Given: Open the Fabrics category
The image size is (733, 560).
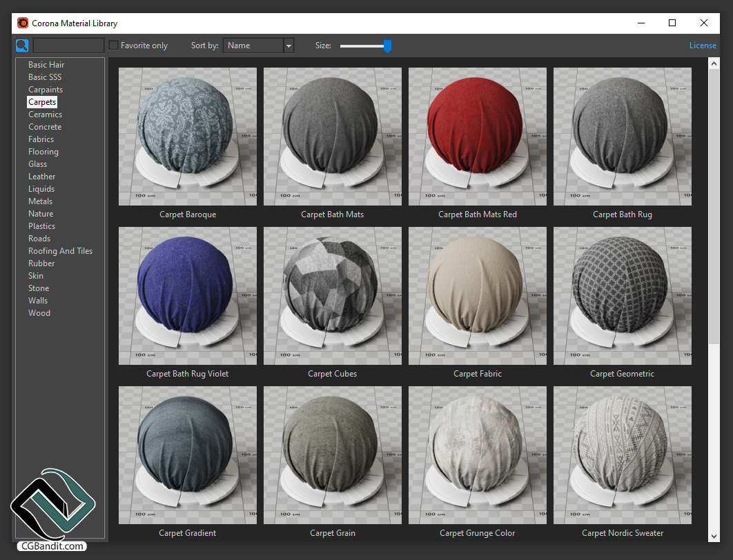Looking at the screenshot, I should tap(41, 139).
